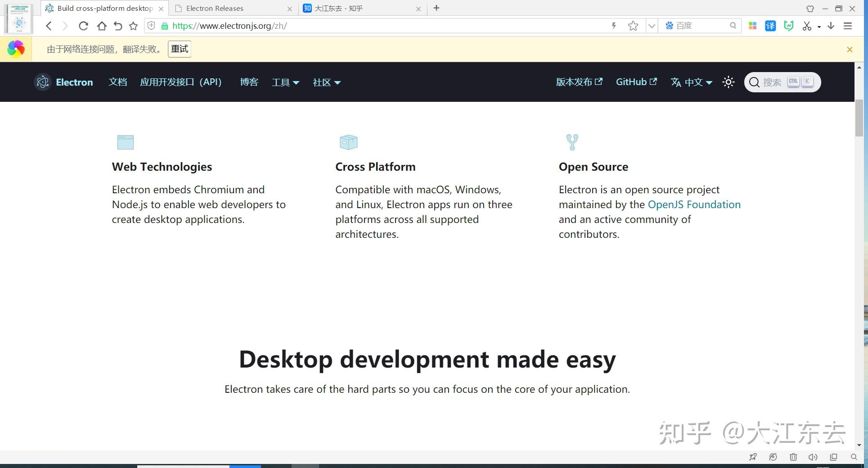Click the shirt skin icon in title bar

click(810, 9)
